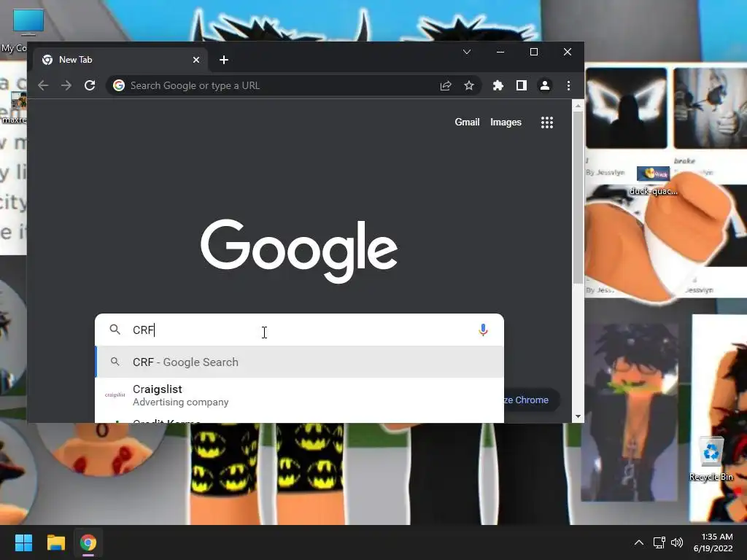Minimize the Chrome window

point(500,52)
